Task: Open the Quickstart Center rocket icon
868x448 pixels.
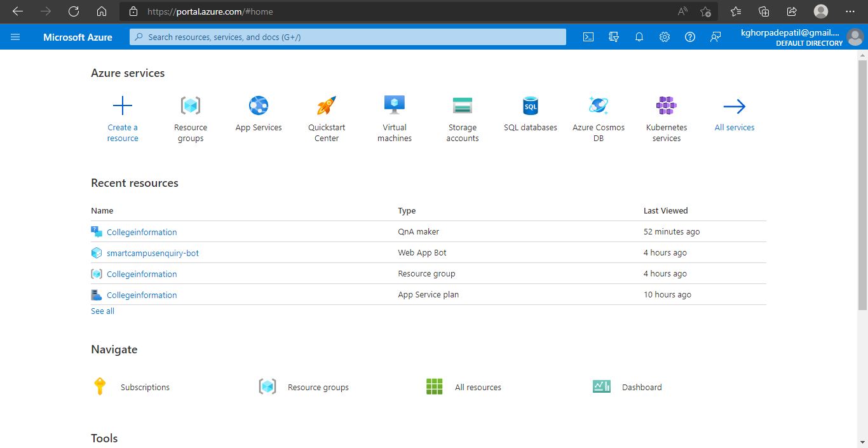Action: click(327, 105)
